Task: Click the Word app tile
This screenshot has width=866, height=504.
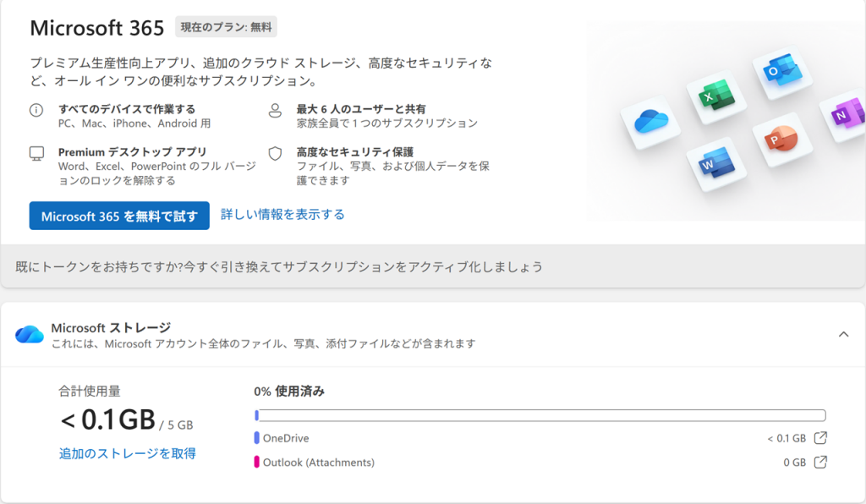Action: tap(716, 163)
